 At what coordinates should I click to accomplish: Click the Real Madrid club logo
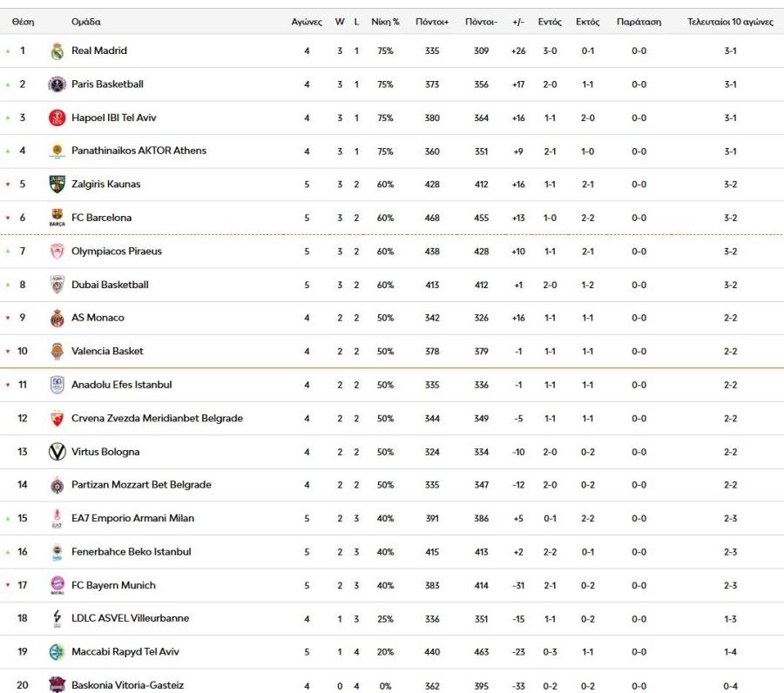pos(57,51)
